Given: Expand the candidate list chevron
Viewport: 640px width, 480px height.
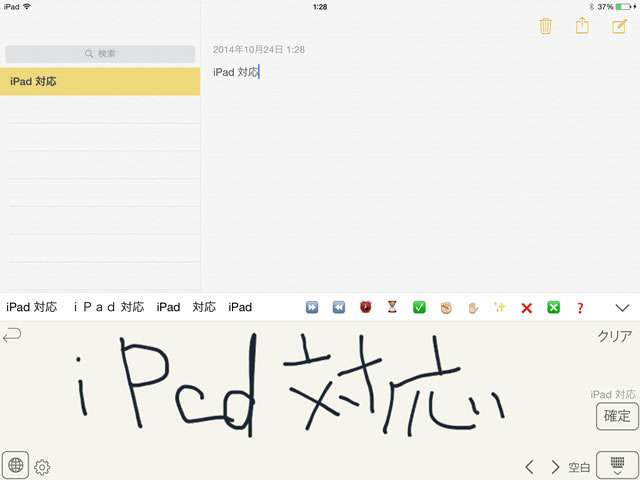Looking at the screenshot, I should pyautogui.click(x=622, y=308).
